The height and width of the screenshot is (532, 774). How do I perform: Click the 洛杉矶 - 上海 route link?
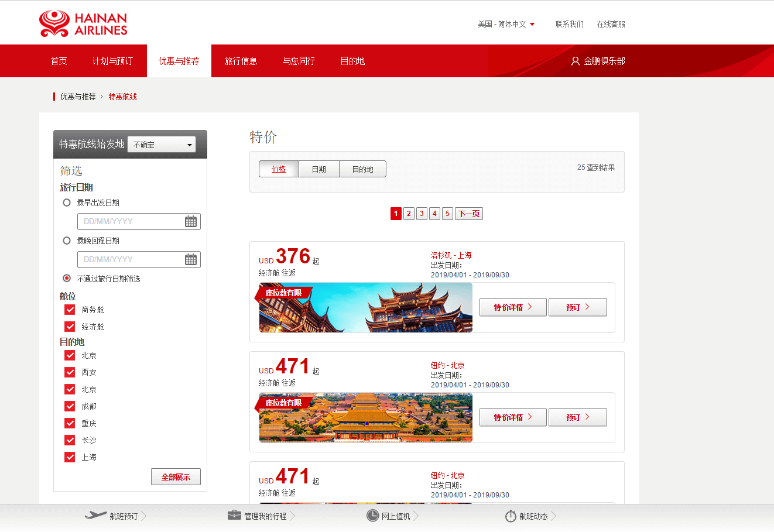451,255
